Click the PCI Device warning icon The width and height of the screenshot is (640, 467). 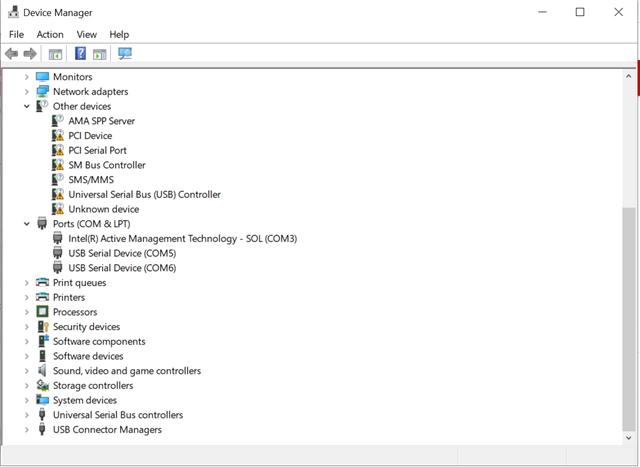point(58,136)
